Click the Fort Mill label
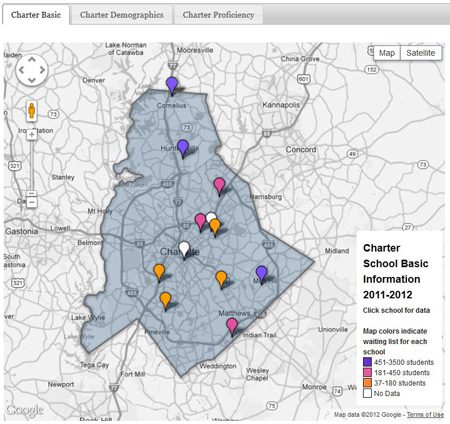Viewport: 450px width, 424px height. point(133,374)
